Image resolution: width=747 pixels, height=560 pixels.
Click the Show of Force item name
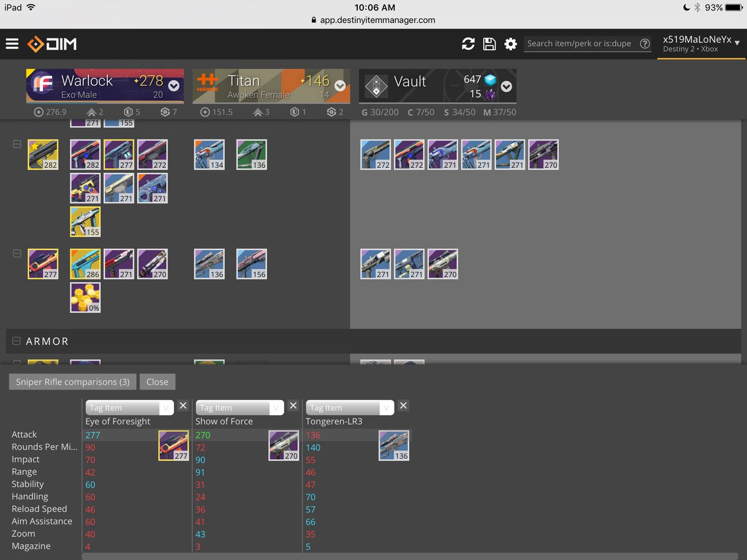coord(224,421)
